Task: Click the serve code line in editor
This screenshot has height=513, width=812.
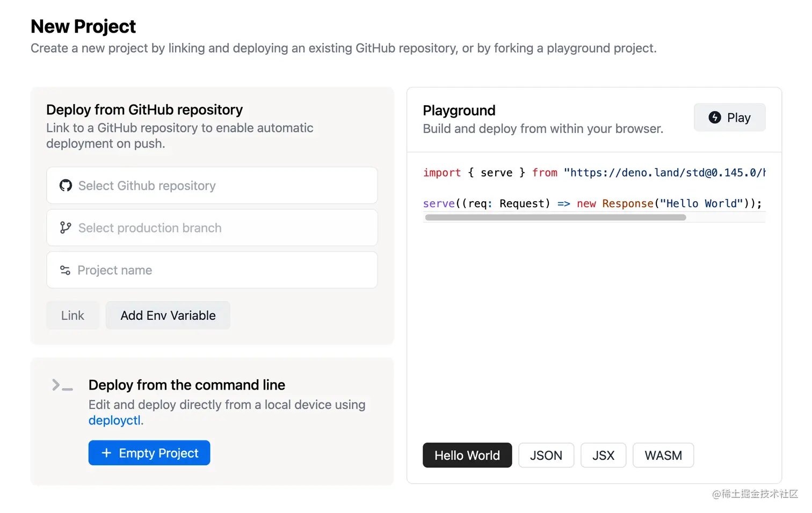Action: [x=592, y=204]
